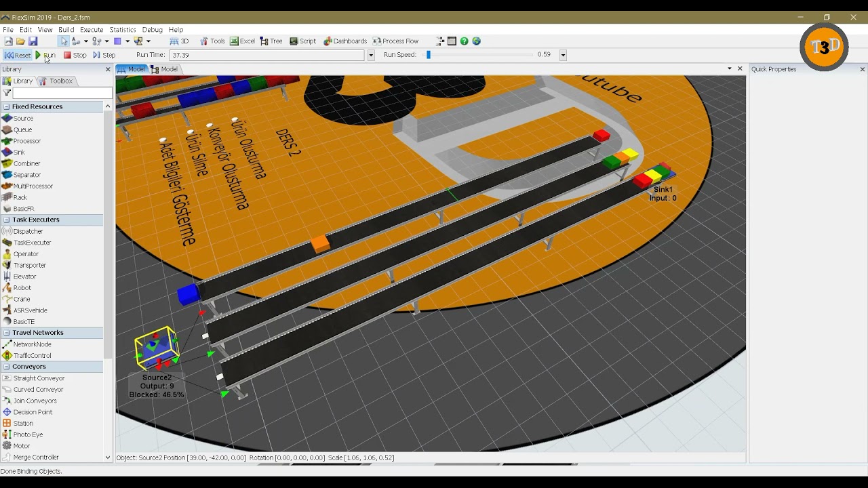Run the simulation
This screenshot has height=488, width=868.
[x=45, y=55]
